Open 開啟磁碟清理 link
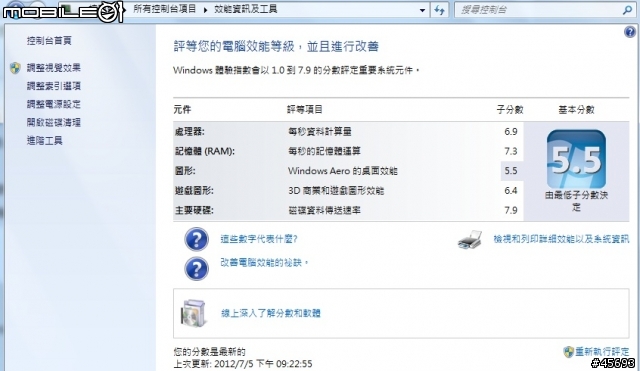The image size is (640, 371). point(53,122)
